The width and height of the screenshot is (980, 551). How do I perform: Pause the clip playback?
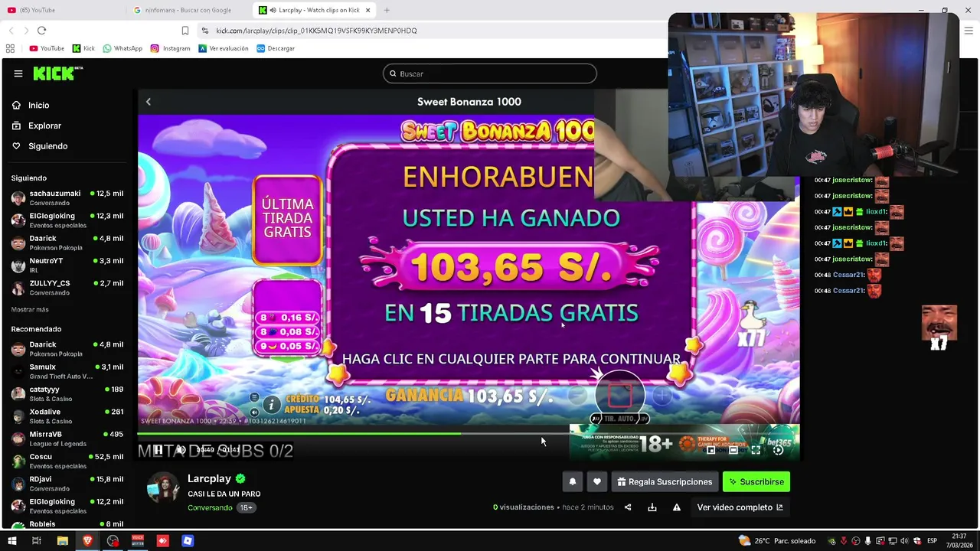[x=158, y=450]
